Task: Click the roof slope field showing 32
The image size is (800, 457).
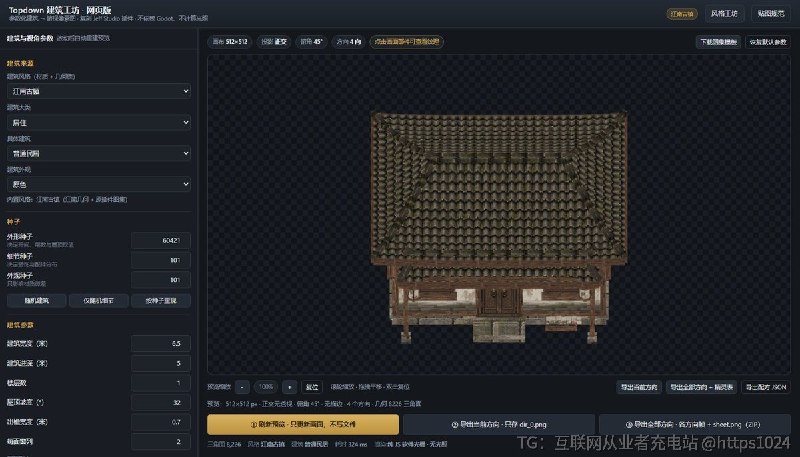Action: click(161, 402)
